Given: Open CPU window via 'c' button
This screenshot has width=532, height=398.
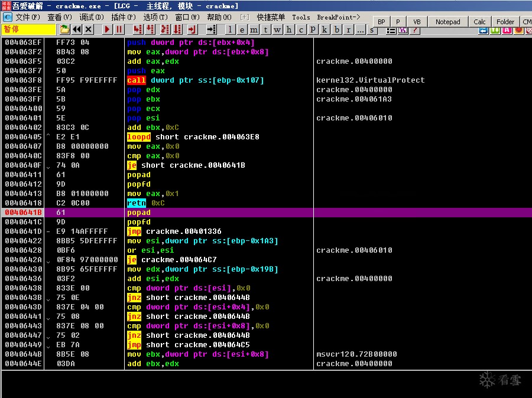Looking at the screenshot, I should [301, 30].
